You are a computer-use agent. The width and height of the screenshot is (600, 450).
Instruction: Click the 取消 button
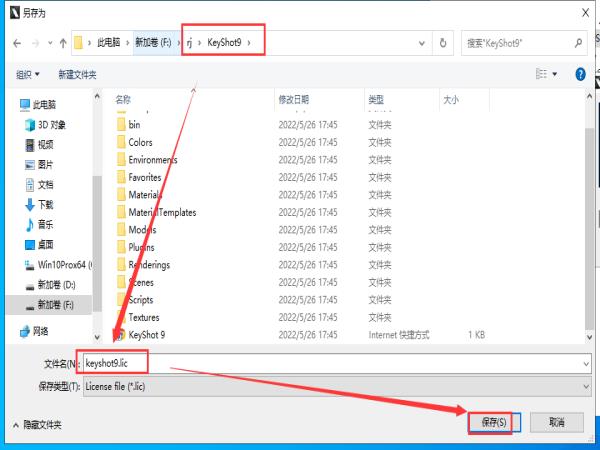[556, 423]
